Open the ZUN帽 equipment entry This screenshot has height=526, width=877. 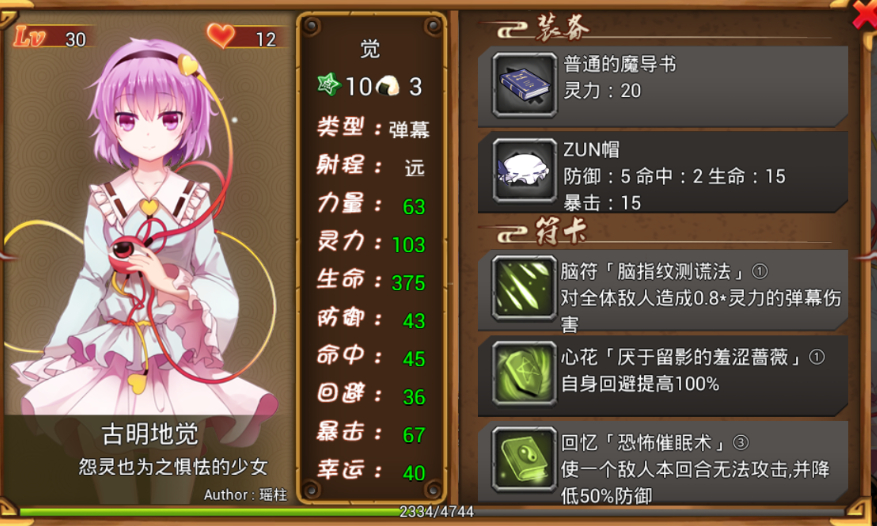[x=663, y=172]
